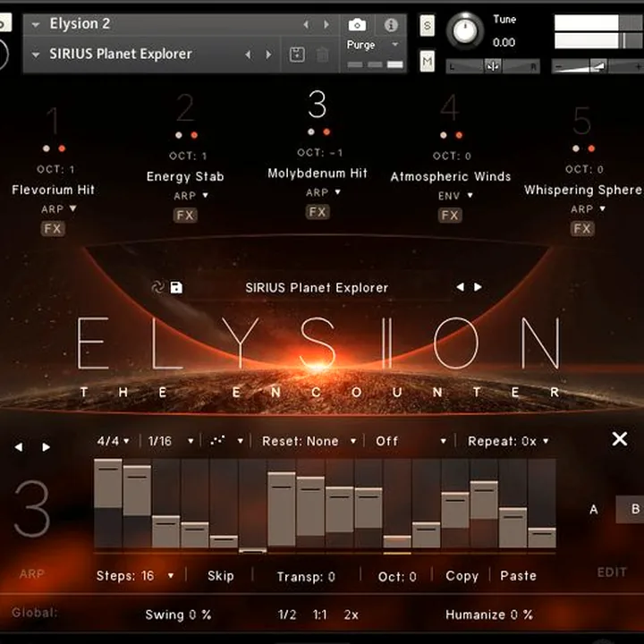
Task: Switch to arp pattern A
Action: tap(594, 510)
